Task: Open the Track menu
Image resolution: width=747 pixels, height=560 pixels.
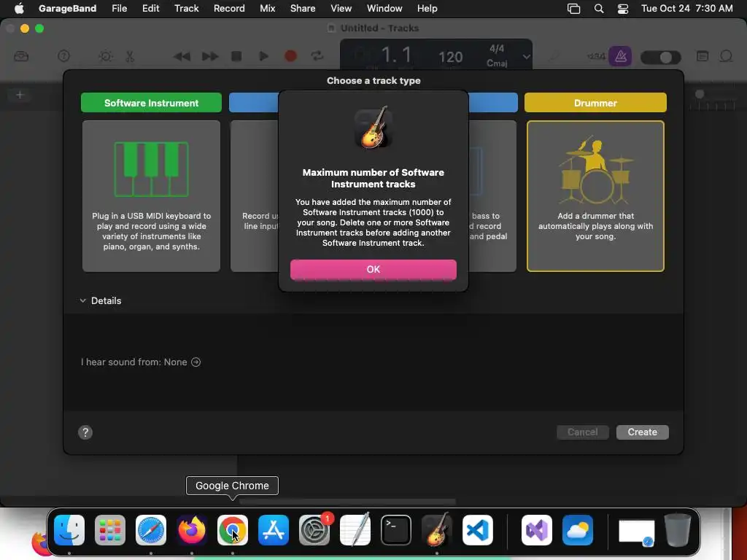Action: click(186, 8)
